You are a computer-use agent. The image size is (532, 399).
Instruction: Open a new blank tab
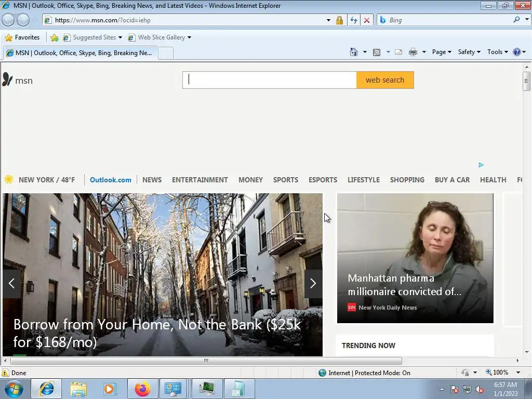point(166,54)
